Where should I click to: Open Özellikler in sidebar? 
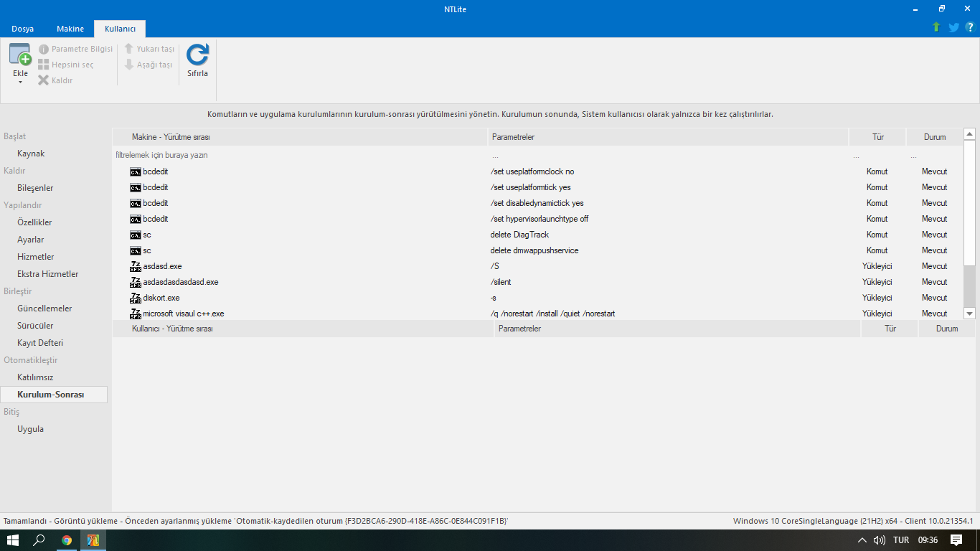[x=34, y=222]
